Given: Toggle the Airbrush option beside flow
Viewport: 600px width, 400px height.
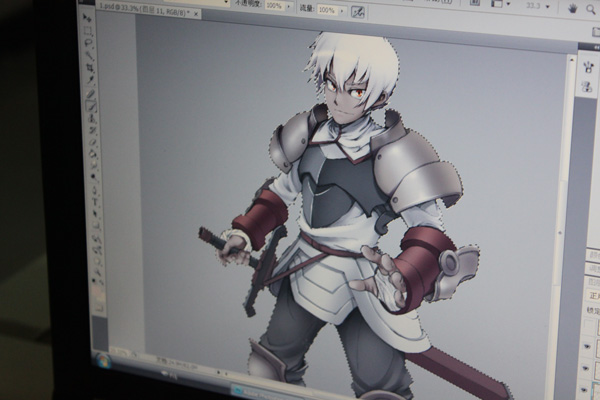Looking at the screenshot, I should 358,12.
